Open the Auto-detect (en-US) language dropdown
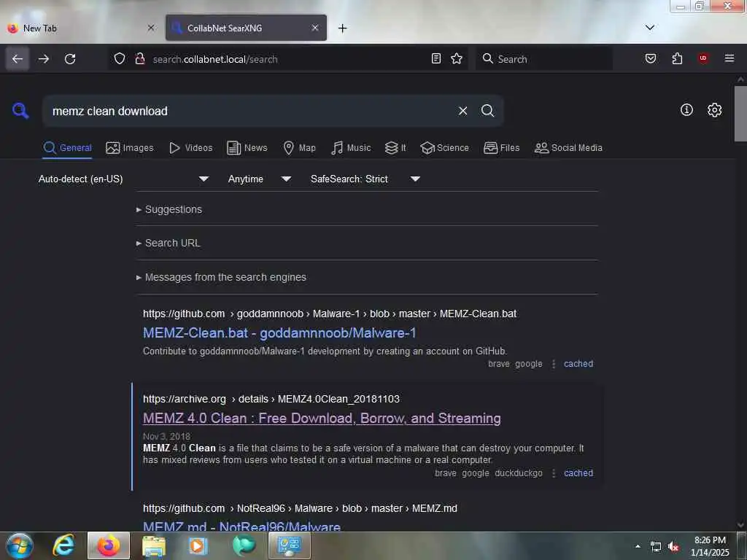The height and width of the screenshot is (560, 747). (x=123, y=179)
